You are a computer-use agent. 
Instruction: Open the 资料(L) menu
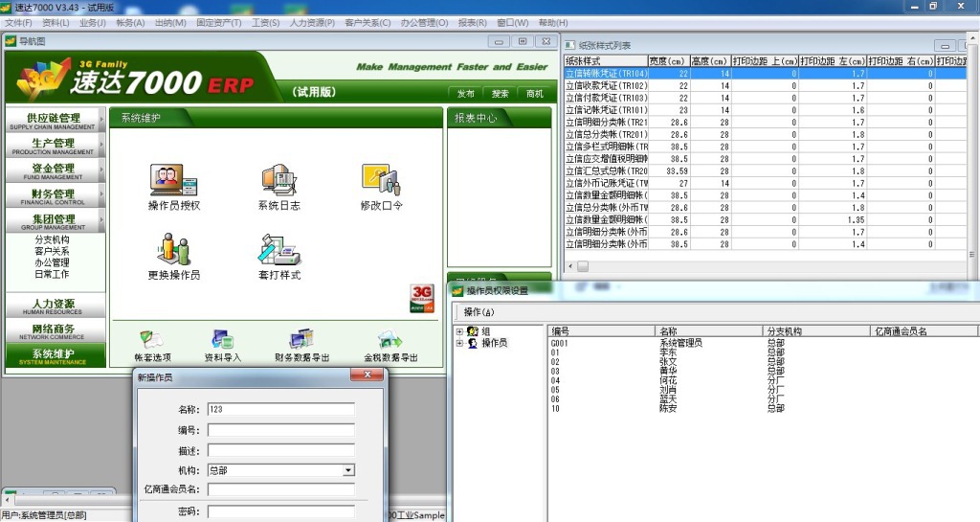[56, 22]
